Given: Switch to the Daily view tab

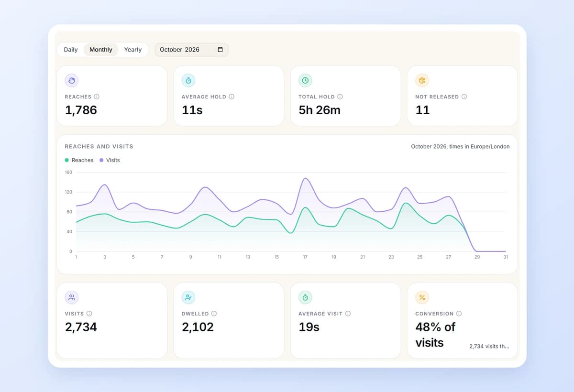Looking at the screenshot, I should pyautogui.click(x=71, y=50).
